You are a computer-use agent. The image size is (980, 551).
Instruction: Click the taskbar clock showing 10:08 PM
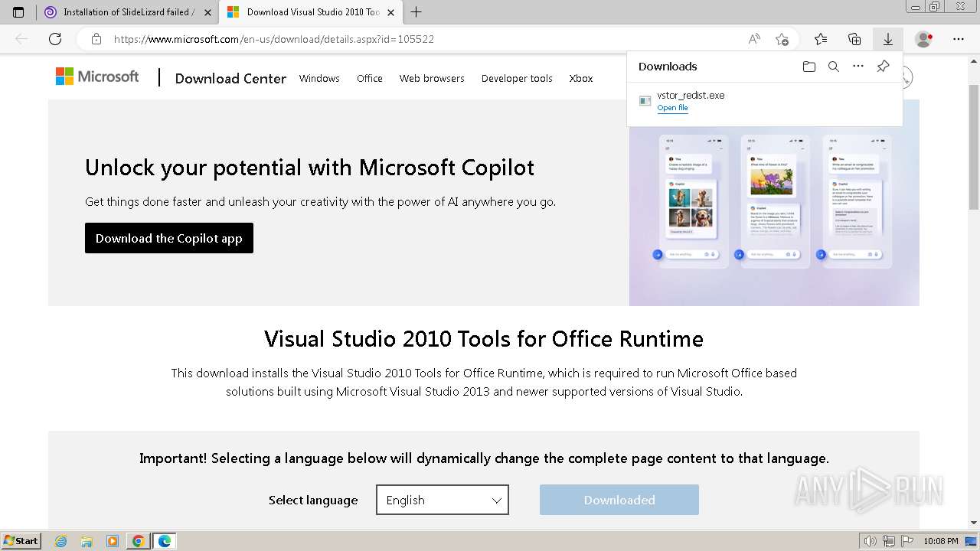(941, 541)
